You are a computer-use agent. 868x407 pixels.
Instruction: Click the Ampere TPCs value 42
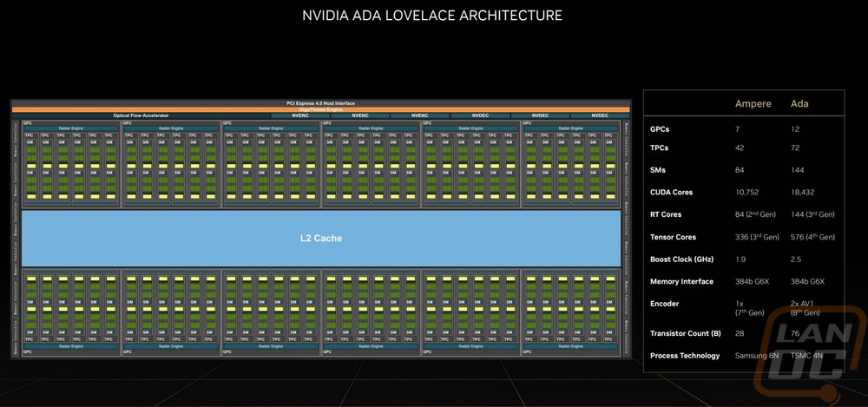tap(740, 148)
